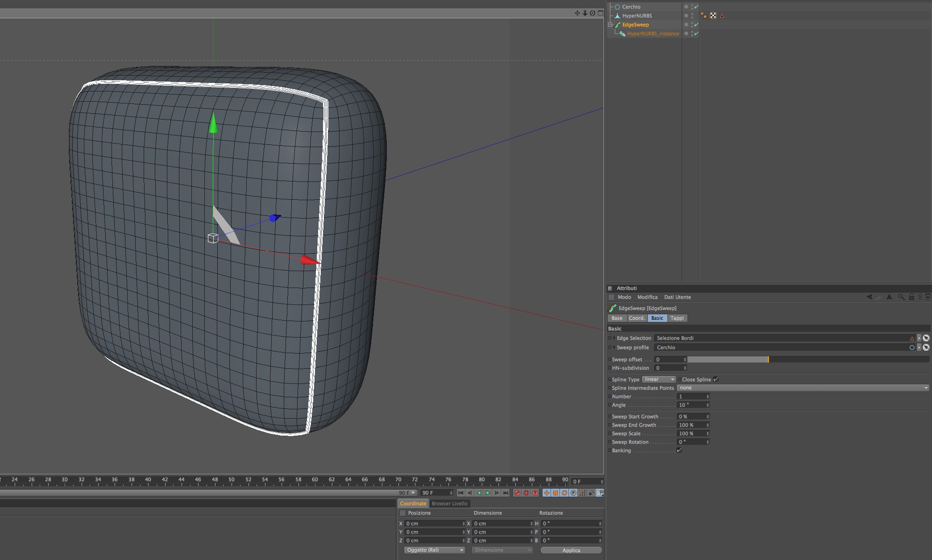Toggle position keyframe move icon

pos(547,493)
